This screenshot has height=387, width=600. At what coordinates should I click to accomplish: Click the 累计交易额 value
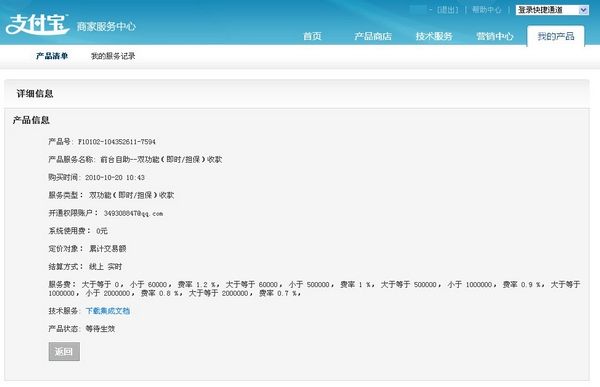[x=108, y=249]
